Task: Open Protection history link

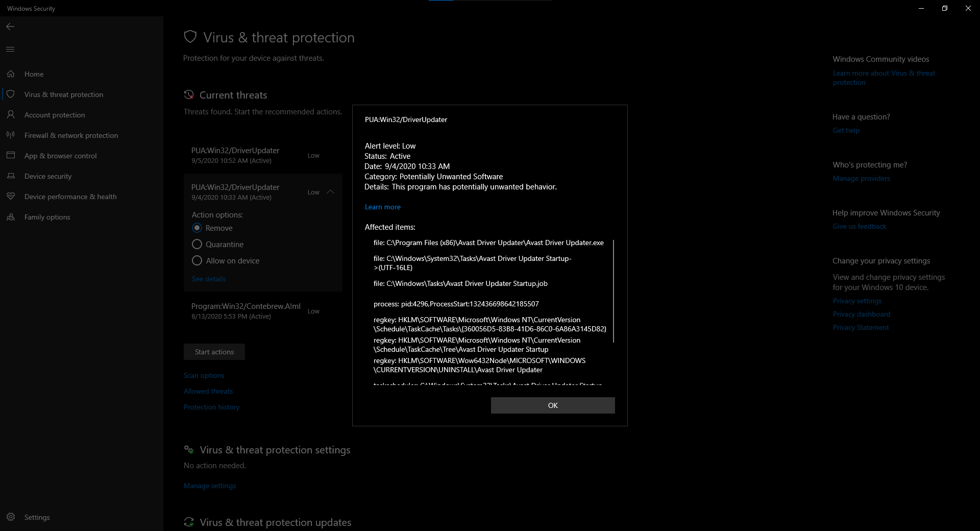Action: point(211,407)
